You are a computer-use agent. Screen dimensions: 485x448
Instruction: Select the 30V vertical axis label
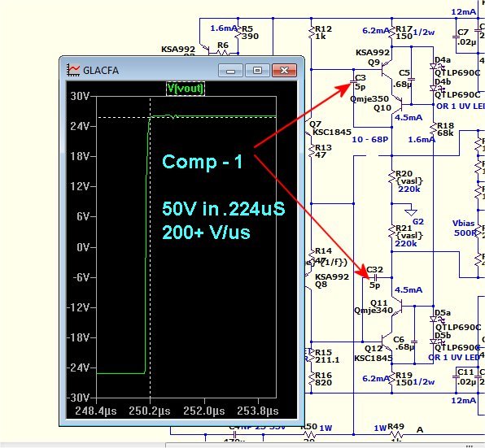[x=80, y=97]
